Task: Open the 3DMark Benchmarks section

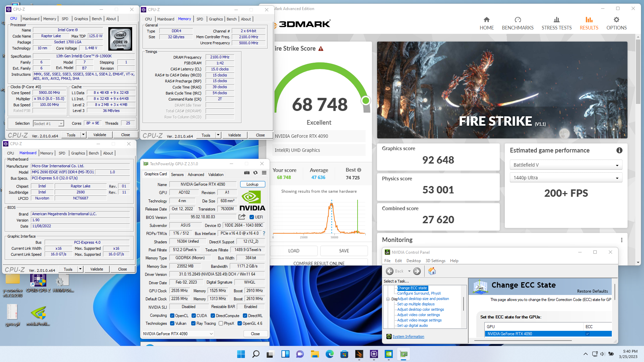Action: (518, 23)
